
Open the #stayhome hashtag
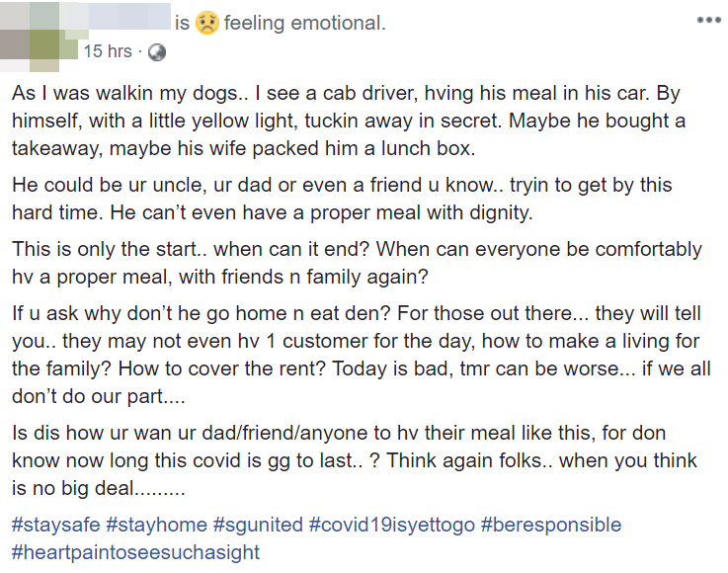(x=157, y=525)
